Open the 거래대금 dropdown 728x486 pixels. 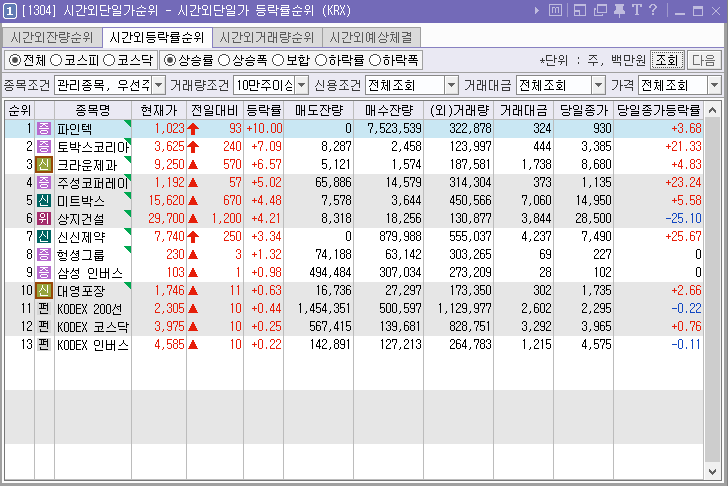click(x=598, y=85)
